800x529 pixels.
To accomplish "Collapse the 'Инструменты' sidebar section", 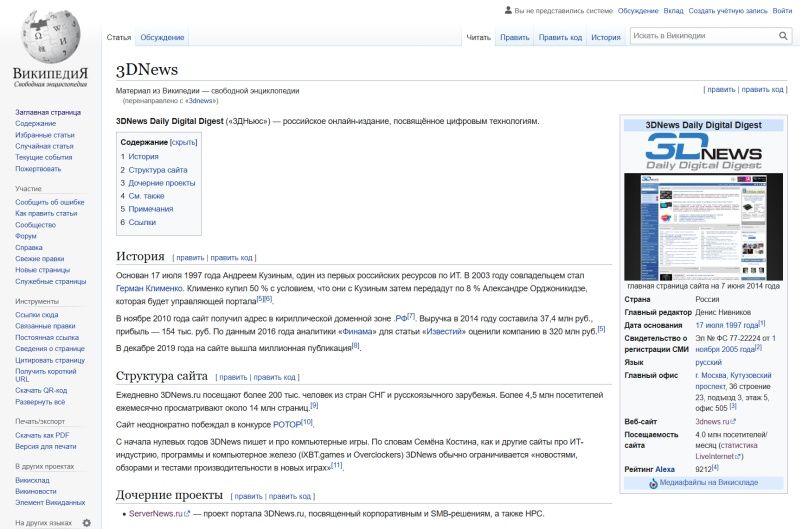I will 36,301.
